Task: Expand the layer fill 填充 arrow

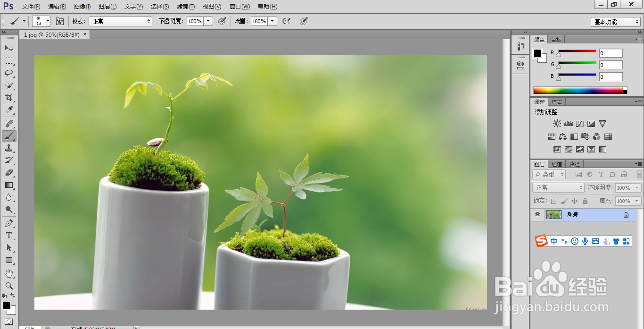Action: coord(637,201)
